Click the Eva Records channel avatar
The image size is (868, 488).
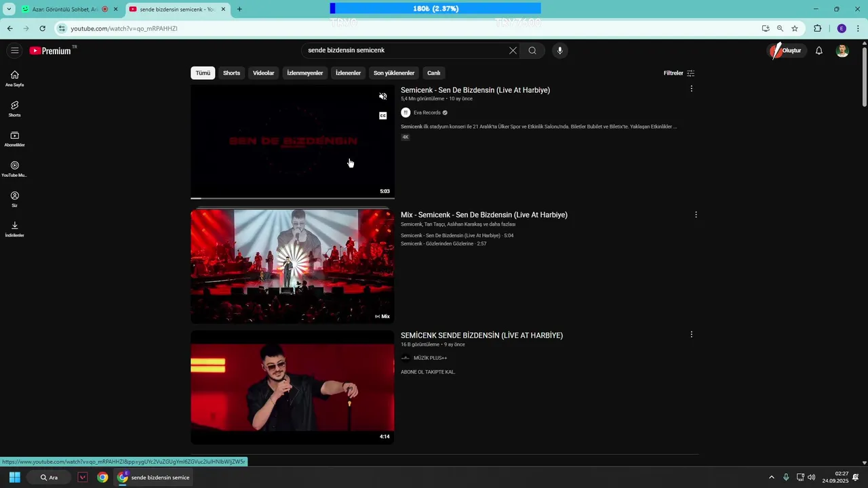click(x=406, y=113)
